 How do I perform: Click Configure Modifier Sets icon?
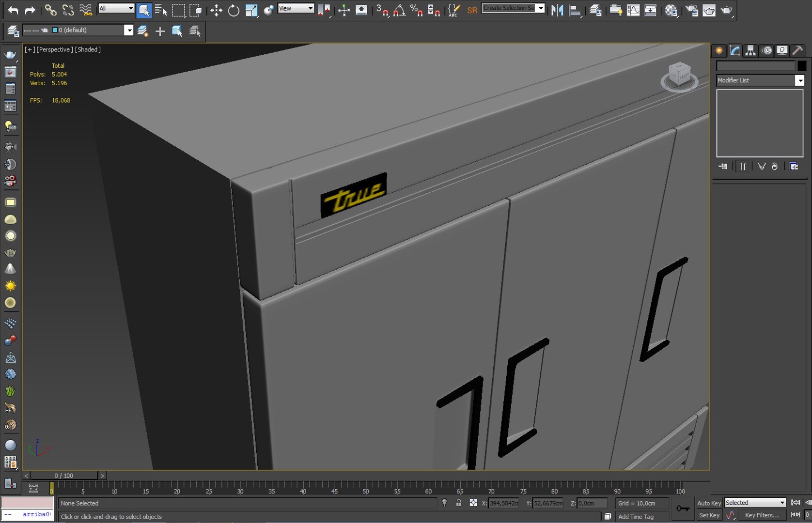click(x=794, y=167)
